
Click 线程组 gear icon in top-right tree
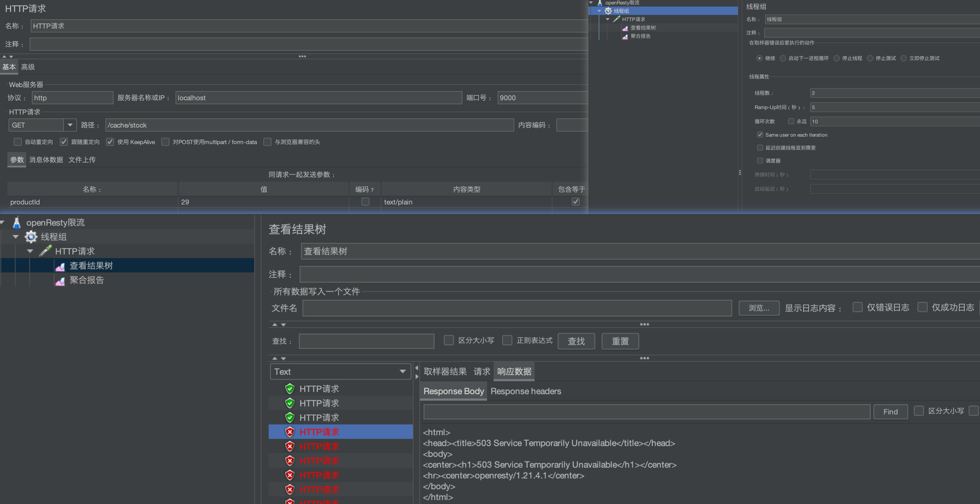608,11
